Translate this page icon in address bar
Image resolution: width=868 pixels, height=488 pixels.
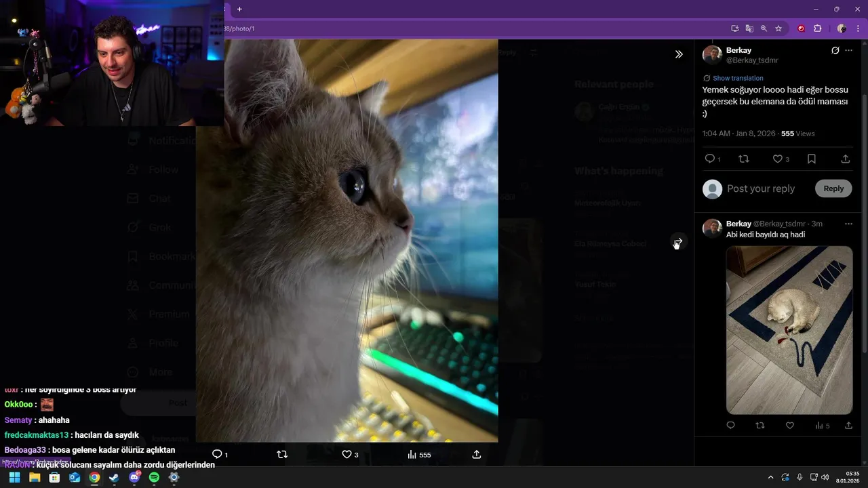point(749,28)
